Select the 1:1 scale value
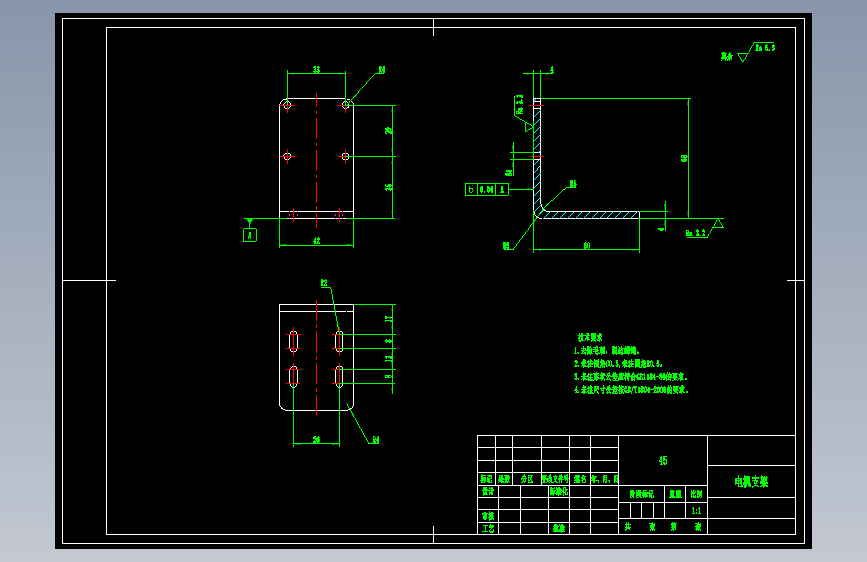 point(696,511)
